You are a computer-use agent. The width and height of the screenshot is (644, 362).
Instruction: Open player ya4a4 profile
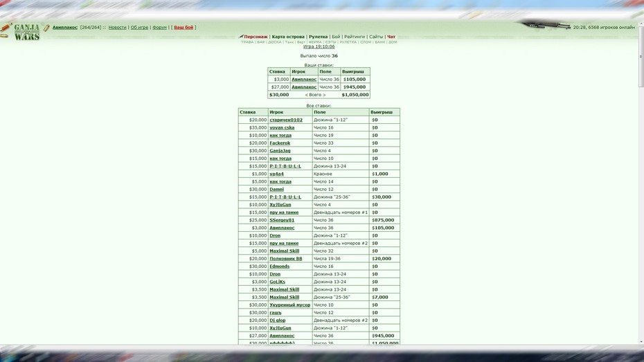click(276, 174)
